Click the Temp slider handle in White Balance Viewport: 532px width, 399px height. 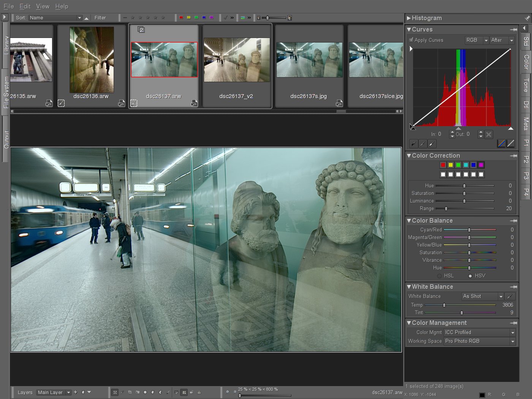444,305
